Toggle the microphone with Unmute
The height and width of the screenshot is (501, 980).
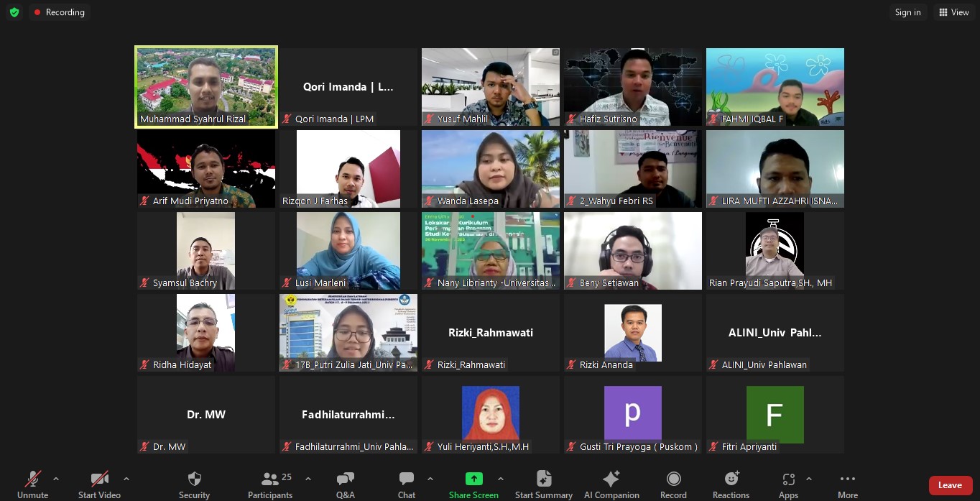coord(33,479)
